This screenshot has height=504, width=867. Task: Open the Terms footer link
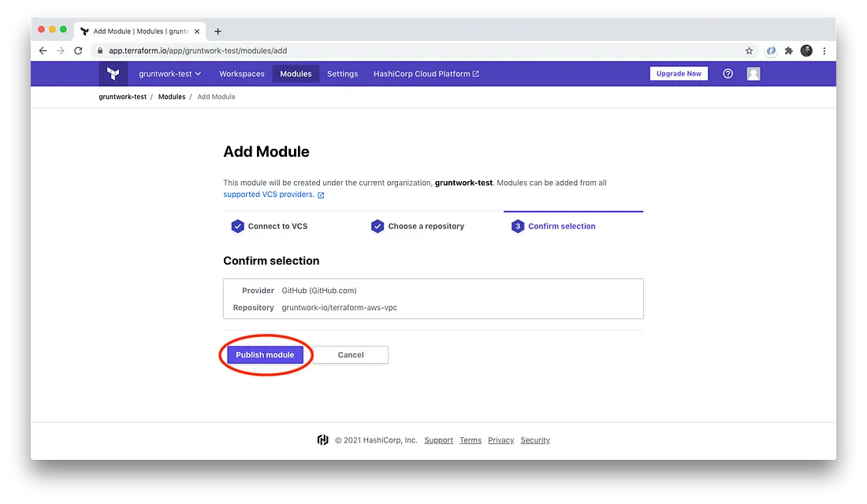click(x=471, y=440)
